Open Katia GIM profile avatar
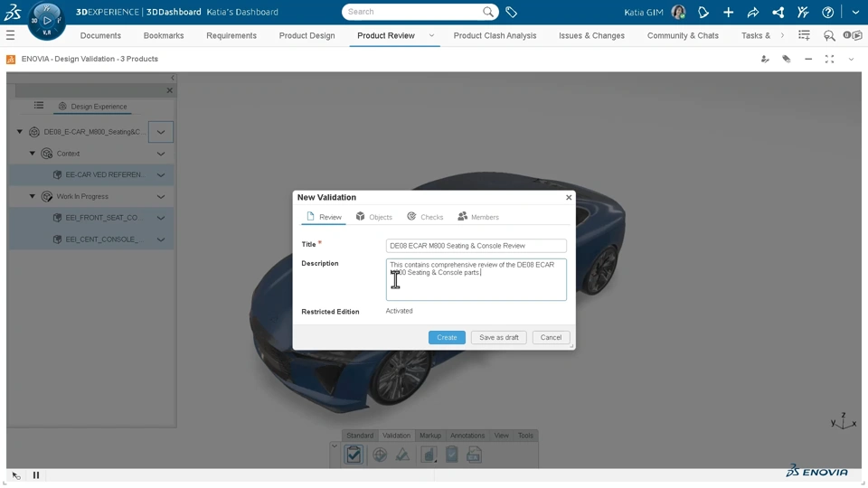Viewport: 868px width, 488px height. (678, 12)
